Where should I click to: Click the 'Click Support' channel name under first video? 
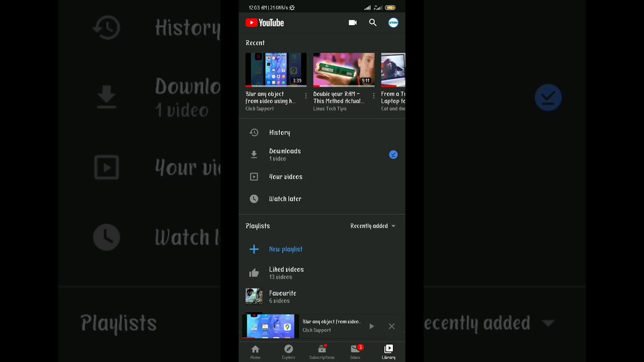click(260, 109)
